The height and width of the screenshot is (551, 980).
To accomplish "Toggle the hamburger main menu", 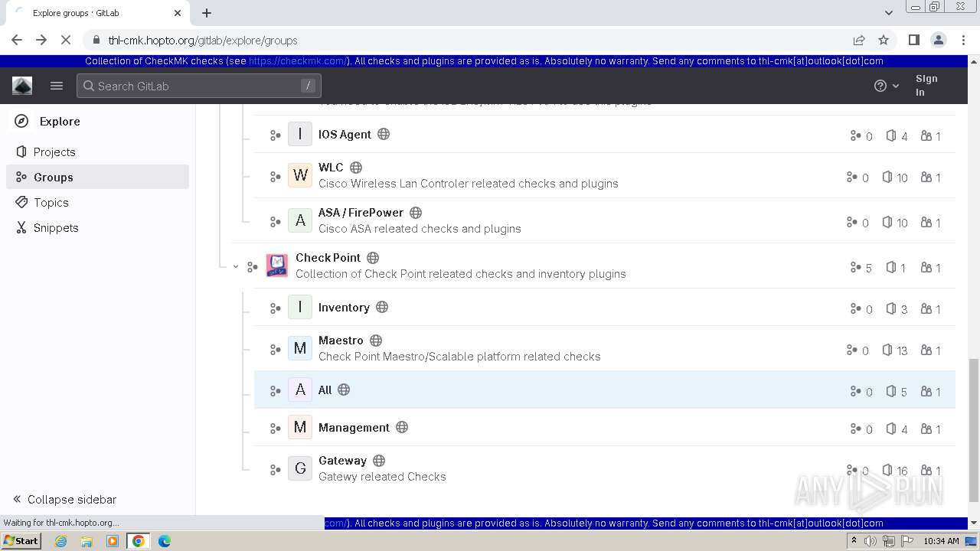I will tap(57, 86).
